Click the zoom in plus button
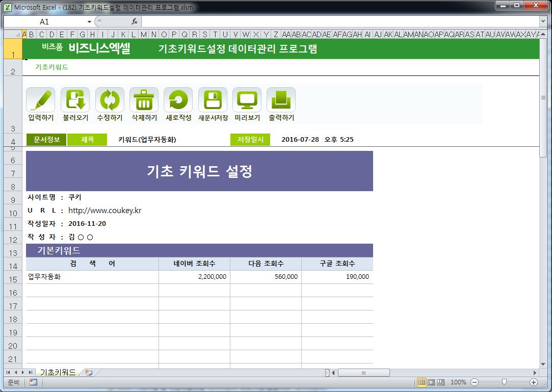The height and width of the screenshot is (392, 552). pos(534,382)
